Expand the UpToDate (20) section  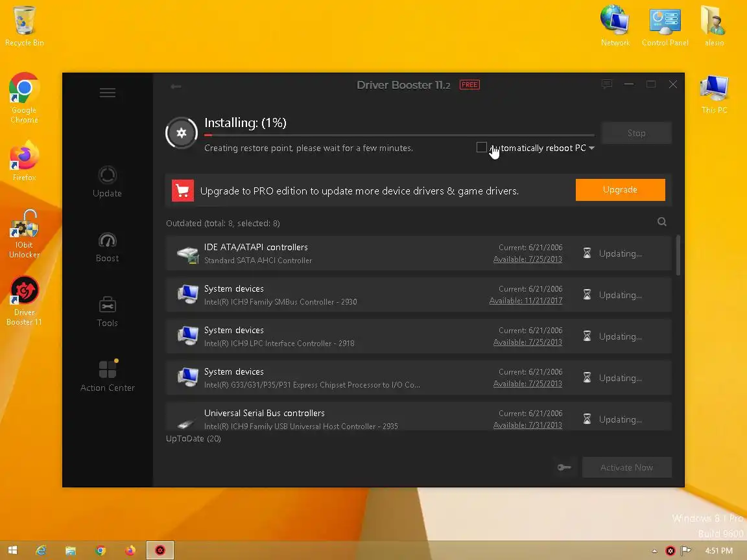193,439
